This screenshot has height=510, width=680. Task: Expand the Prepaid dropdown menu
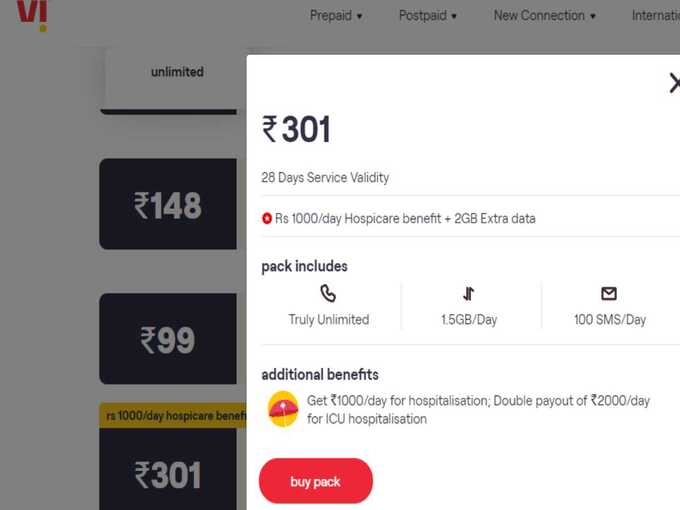tap(336, 16)
